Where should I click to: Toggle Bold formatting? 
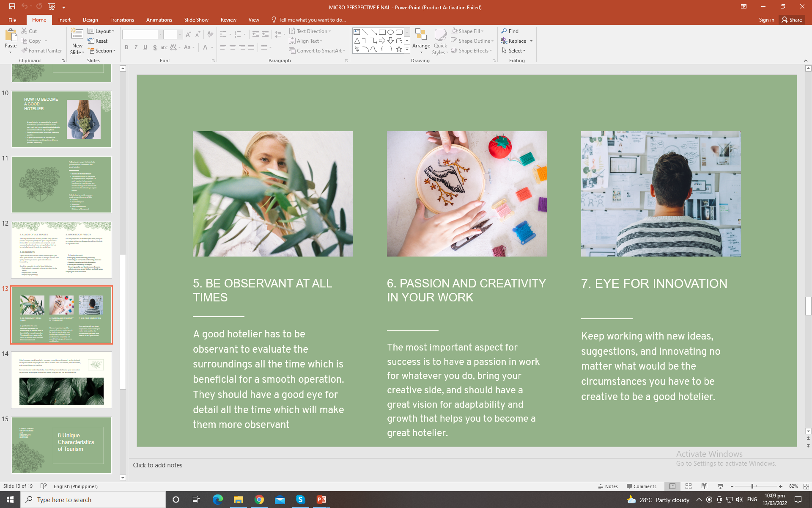coord(126,47)
